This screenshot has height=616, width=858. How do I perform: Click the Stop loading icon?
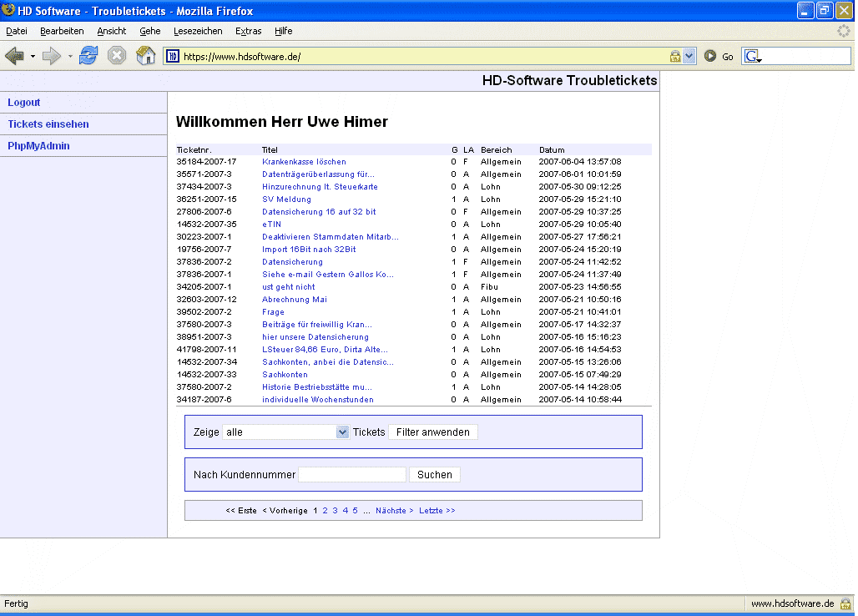click(x=117, y=55)
